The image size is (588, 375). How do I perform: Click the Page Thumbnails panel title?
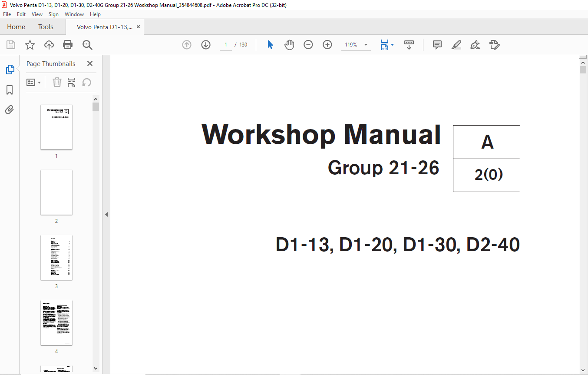click(x=51, y=63)
